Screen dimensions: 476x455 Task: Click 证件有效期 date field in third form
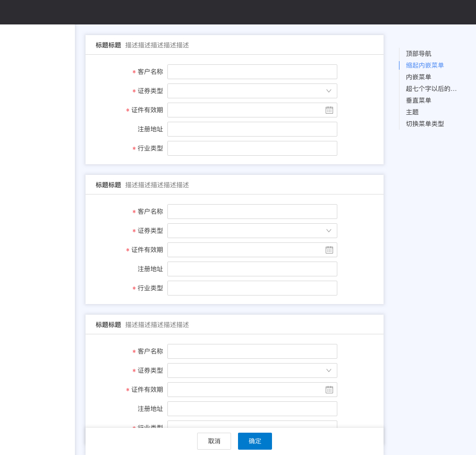(x=252, y=390)
